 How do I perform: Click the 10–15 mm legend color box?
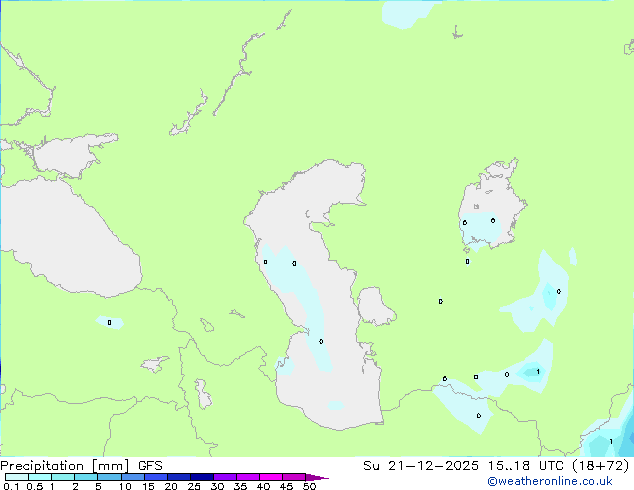click(x=133, y=477)
